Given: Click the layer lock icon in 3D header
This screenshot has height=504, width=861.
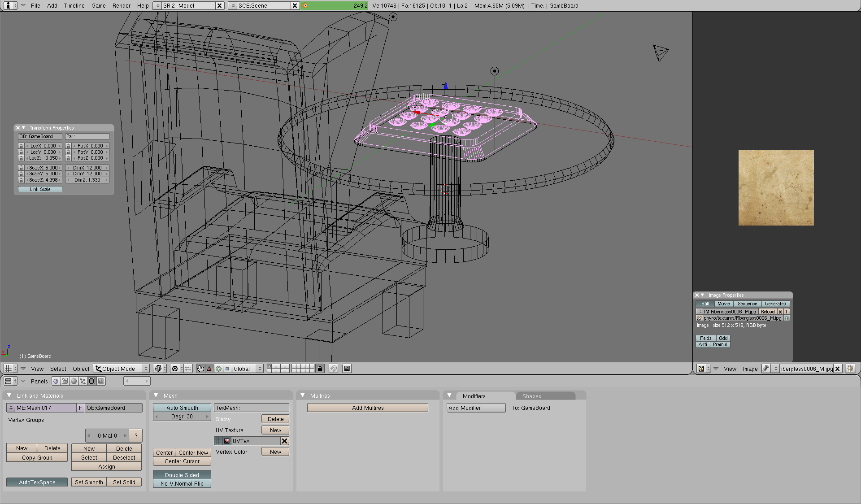Looking at the screenshot, I should coord(320,369).
